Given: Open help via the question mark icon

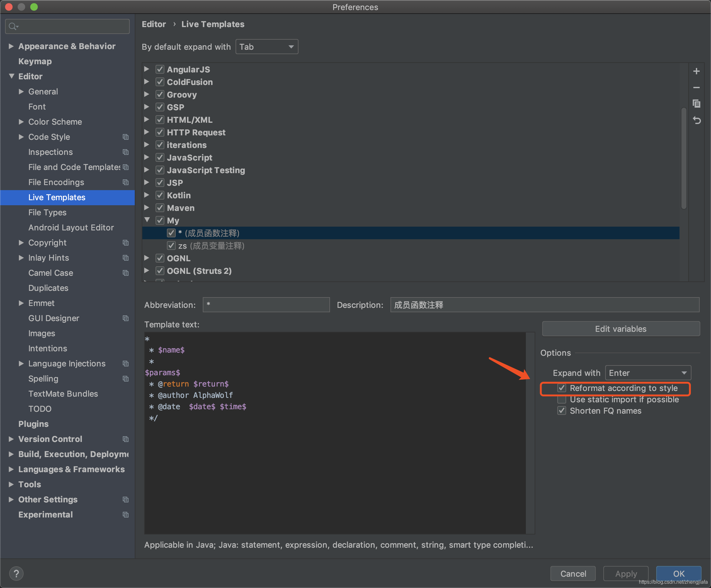Looking at the screenshot, I should coord(16,574).
